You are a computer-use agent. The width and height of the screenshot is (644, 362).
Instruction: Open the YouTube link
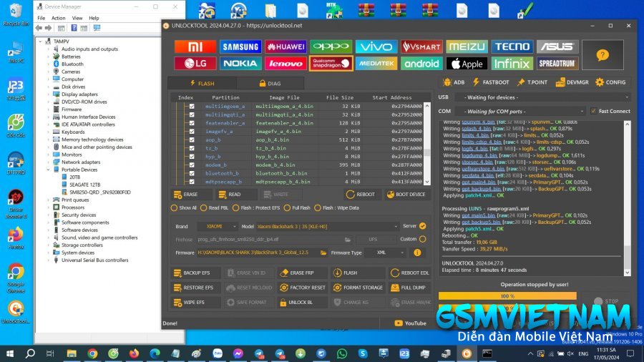click(x=410, y=323)
